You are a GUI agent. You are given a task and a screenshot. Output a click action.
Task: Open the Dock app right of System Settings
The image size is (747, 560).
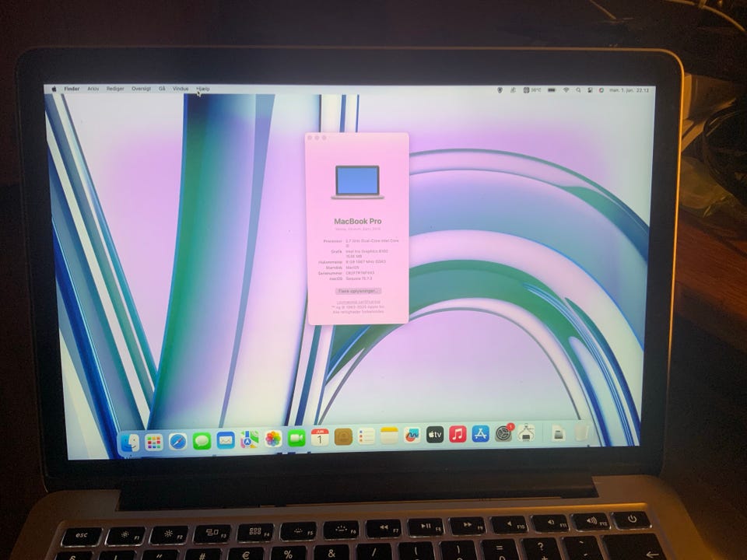[x=526, y=433]
